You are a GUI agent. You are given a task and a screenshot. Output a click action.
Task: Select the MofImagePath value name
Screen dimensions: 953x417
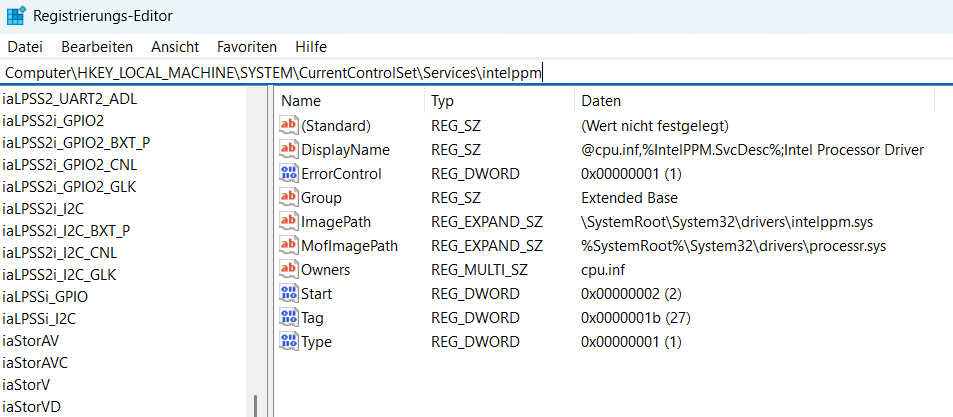click(349, 246)
